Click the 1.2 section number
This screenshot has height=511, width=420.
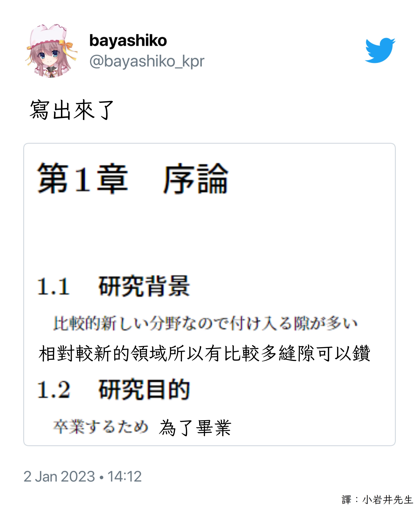54,390
